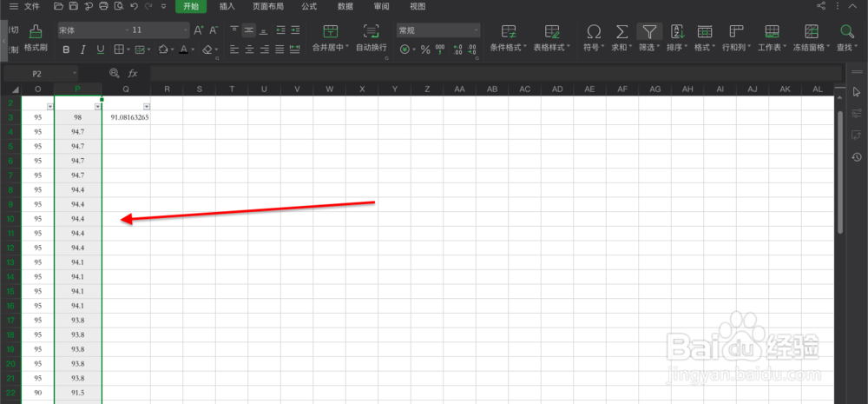
Task: Click the decrease indent icon
Action: (x=280, y=30)
